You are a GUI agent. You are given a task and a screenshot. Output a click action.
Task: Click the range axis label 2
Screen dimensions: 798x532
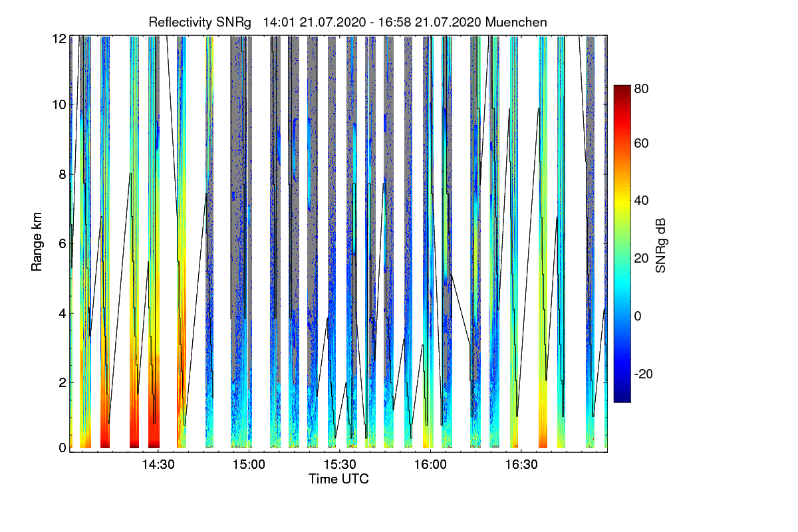click(62, 382)
